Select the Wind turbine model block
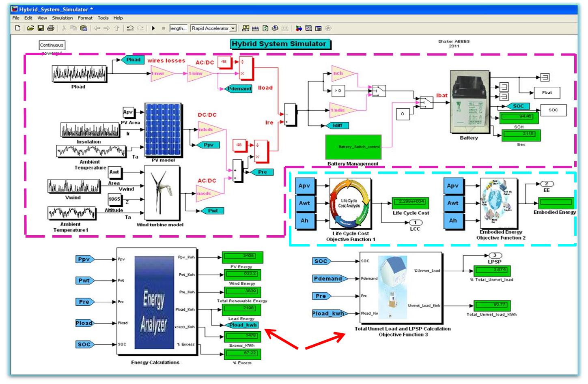The image size is (588, 384). (x=162, y=193)
